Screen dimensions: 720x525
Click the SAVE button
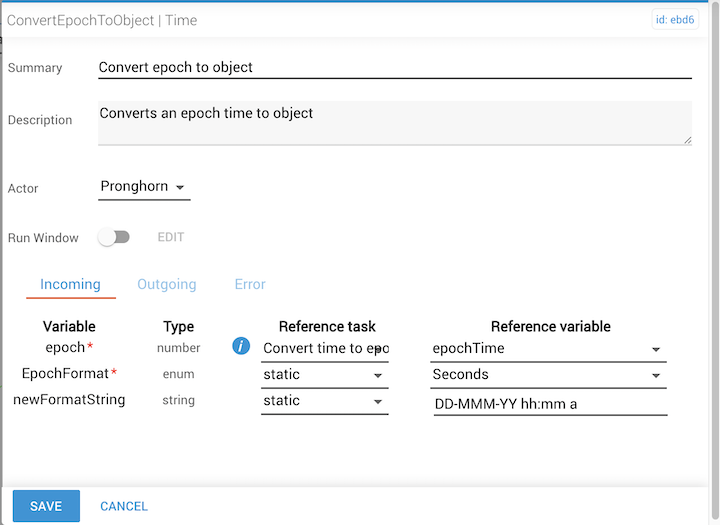coord(46,506)
